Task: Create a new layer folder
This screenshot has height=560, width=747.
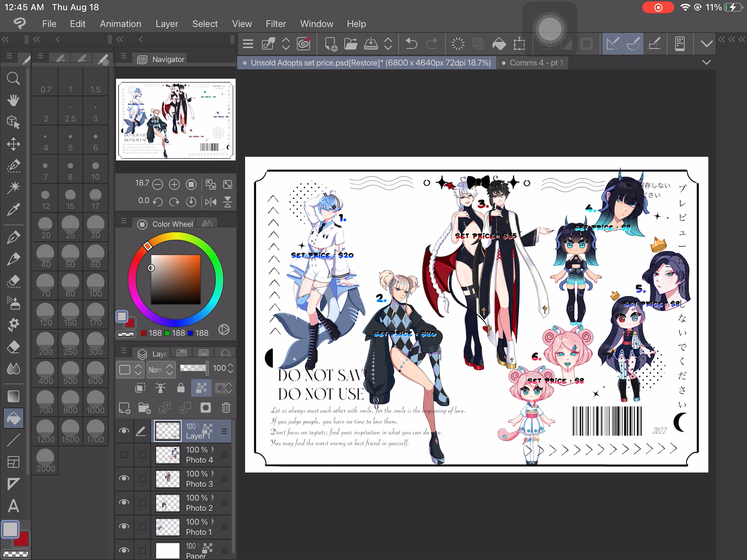Action: coord(144,408)
